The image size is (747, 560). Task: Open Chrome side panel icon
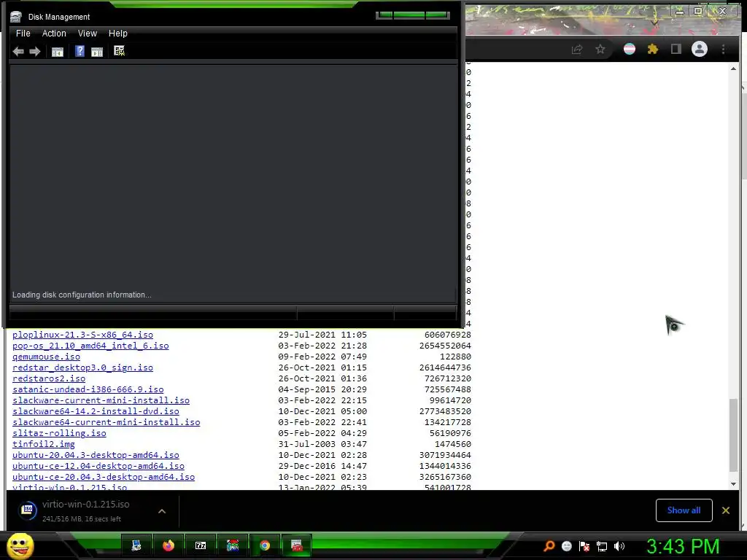click(676, 49)
